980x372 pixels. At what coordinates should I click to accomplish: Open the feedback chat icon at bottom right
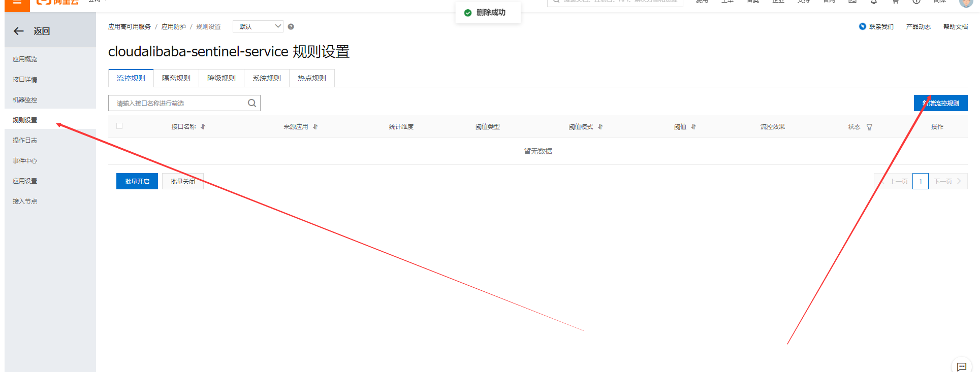point(961,366)
